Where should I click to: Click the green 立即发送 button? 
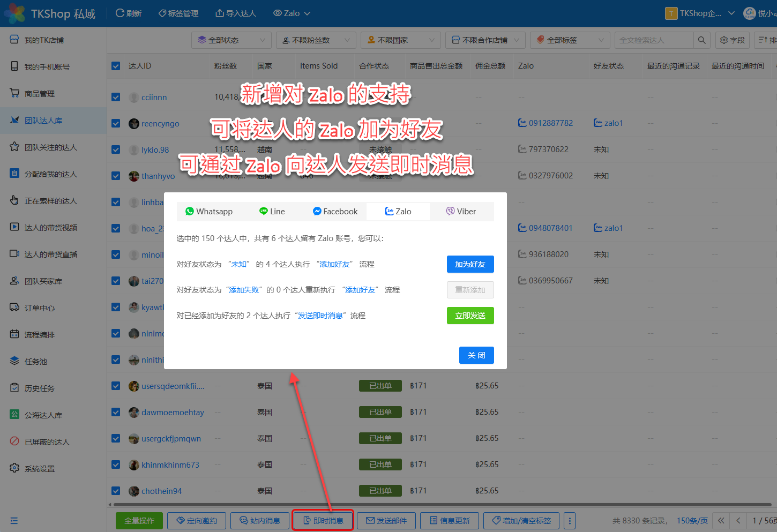[470, 316]
